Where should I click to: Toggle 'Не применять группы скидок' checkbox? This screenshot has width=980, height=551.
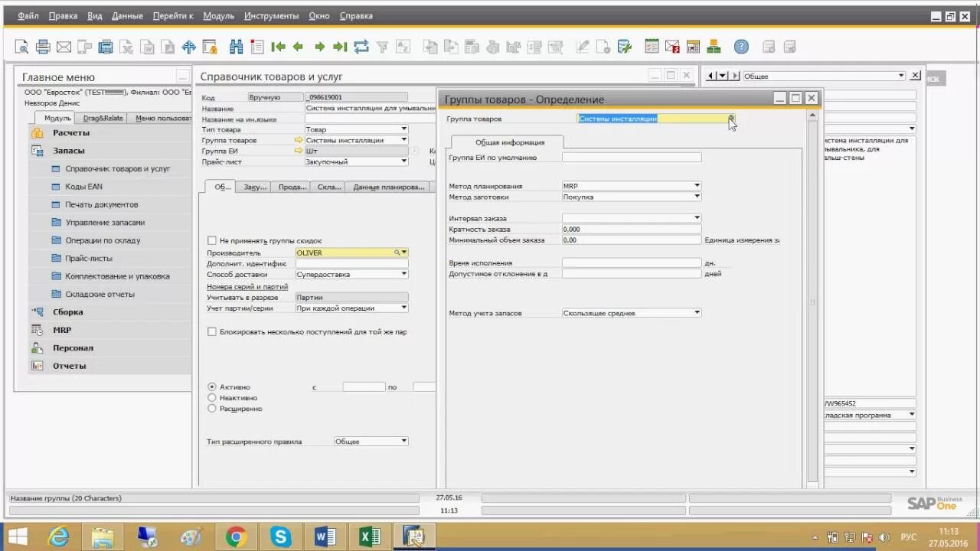(212, 240)
